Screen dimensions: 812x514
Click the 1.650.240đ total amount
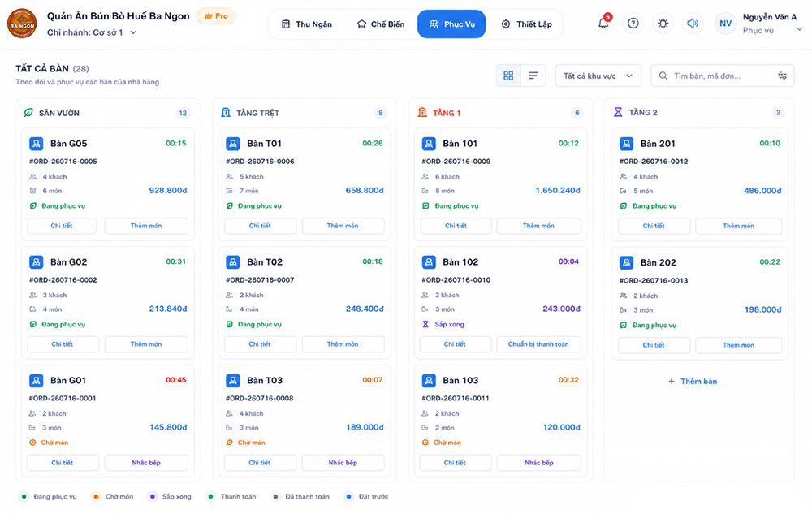(558, 191)
